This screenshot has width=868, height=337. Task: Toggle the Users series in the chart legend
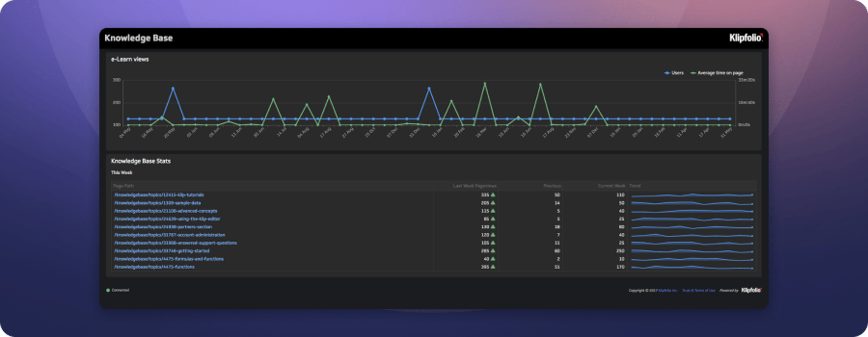674,73
